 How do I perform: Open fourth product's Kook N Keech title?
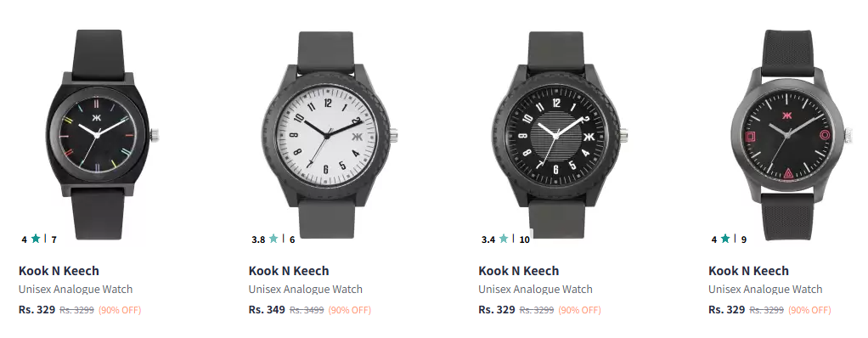pyautogui.click(x=748, y=271)
